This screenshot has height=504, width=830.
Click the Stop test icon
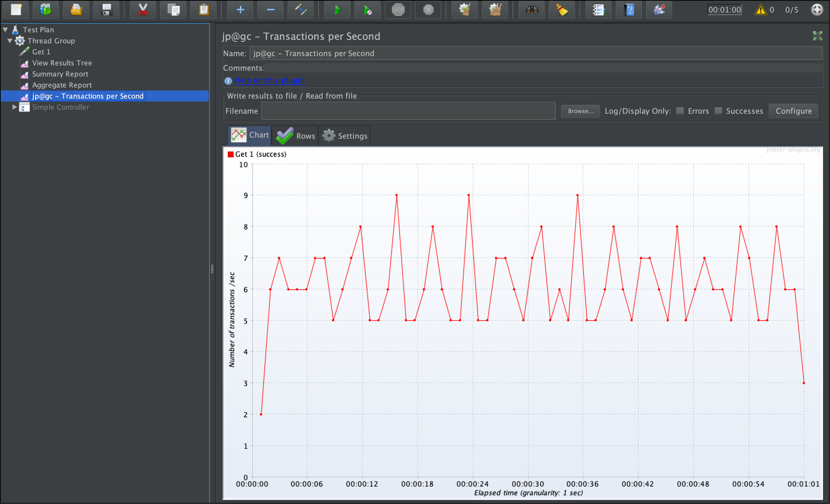point(398,10)
